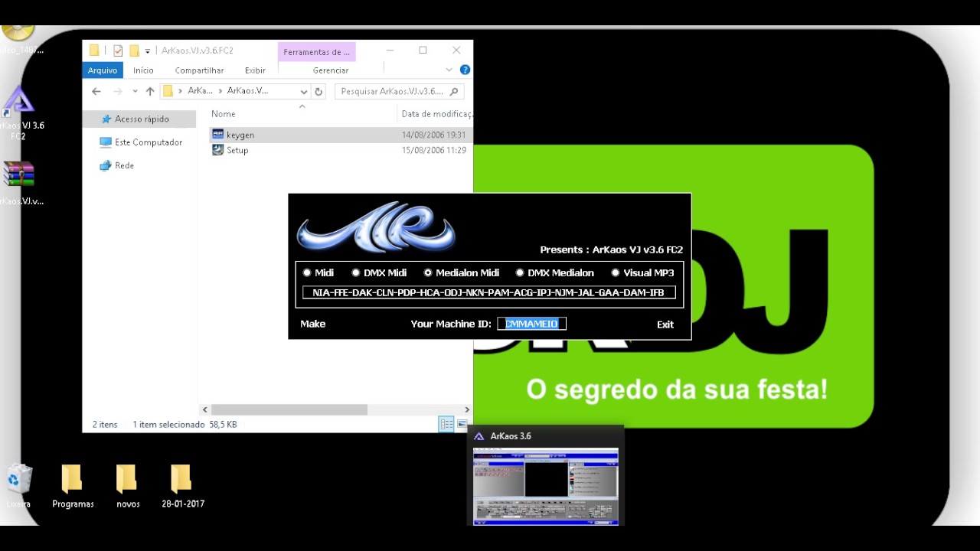This screenshot has height=551, width=980.
Task: Click the ArKaos VJ 3.6 FC2 desktop shortcut
Action: coord(18,113)
